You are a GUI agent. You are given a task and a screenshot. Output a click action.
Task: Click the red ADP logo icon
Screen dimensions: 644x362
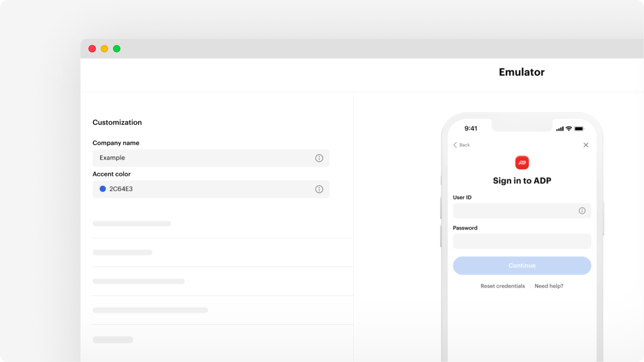(x=522, y=163)
